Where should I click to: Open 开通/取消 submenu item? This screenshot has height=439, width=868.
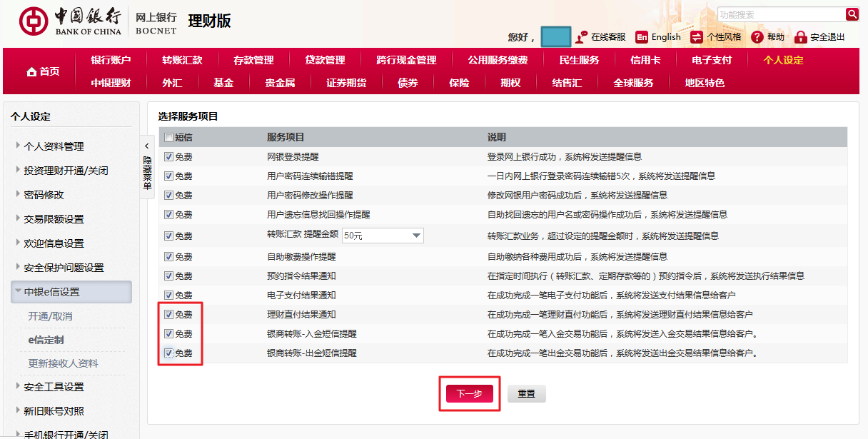click(50, 316)
